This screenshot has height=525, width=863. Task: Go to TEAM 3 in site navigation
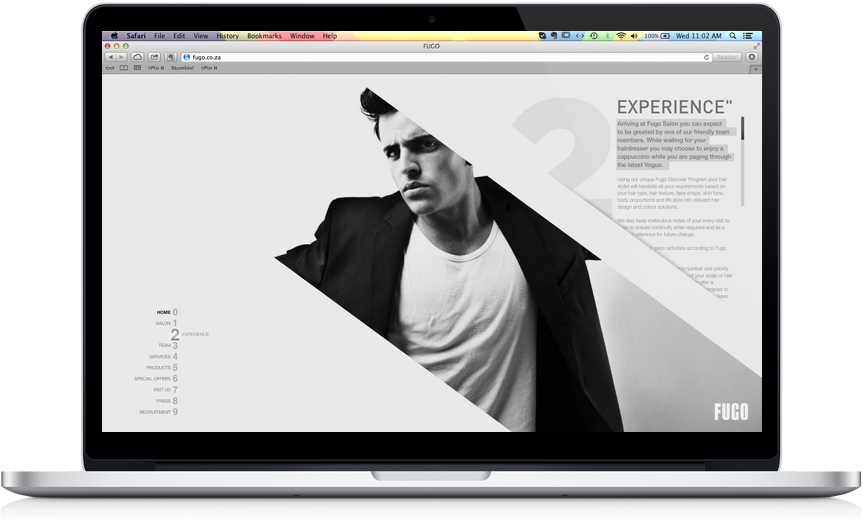[168, 346]
